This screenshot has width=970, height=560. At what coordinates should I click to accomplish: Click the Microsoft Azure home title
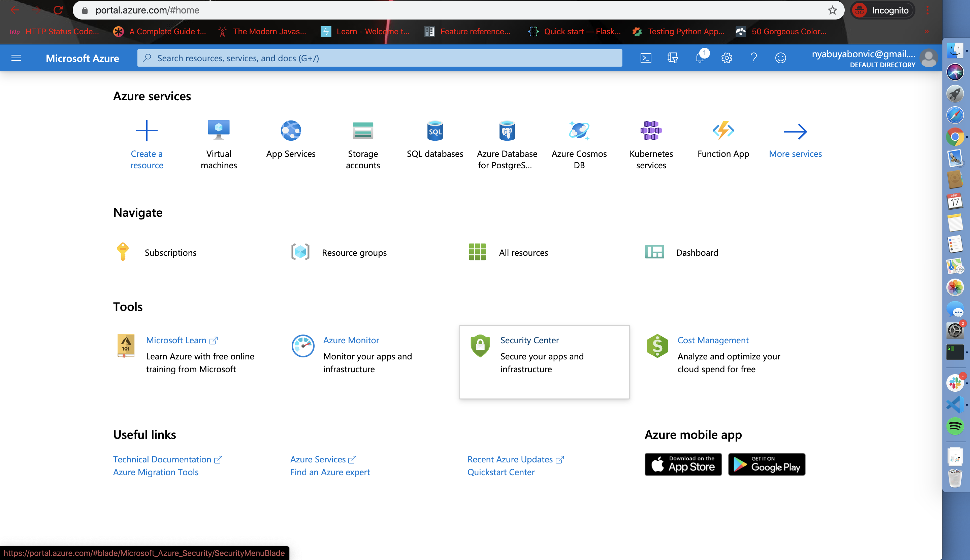(x=83, y=58)
